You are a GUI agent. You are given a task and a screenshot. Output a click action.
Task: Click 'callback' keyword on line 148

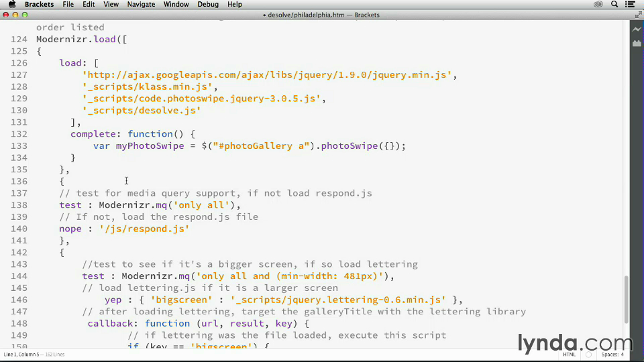(x=110, y=324)
